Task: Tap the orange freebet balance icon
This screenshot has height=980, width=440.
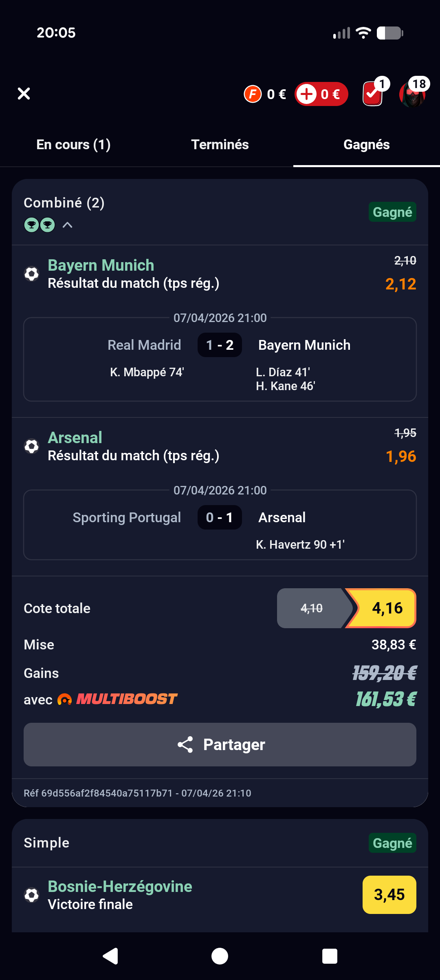Action: pyautogui.click(x=253, y=94)
